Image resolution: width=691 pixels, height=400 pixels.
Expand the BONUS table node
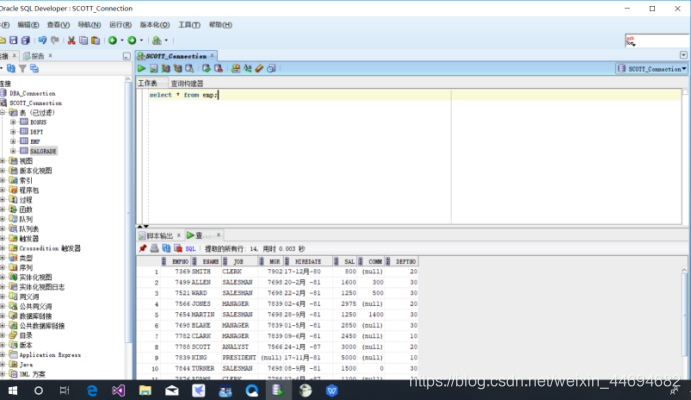(x=13, y=122)
